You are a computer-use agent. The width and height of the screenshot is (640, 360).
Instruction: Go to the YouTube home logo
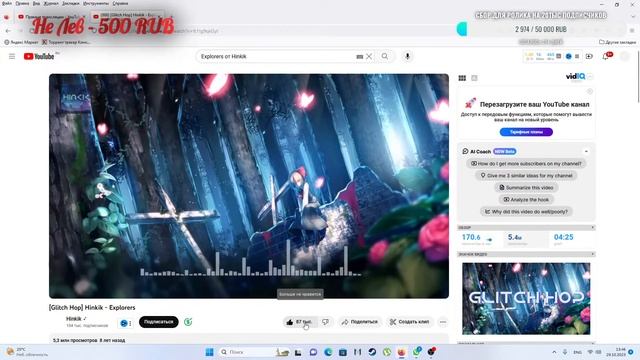[x=39, y=56]
